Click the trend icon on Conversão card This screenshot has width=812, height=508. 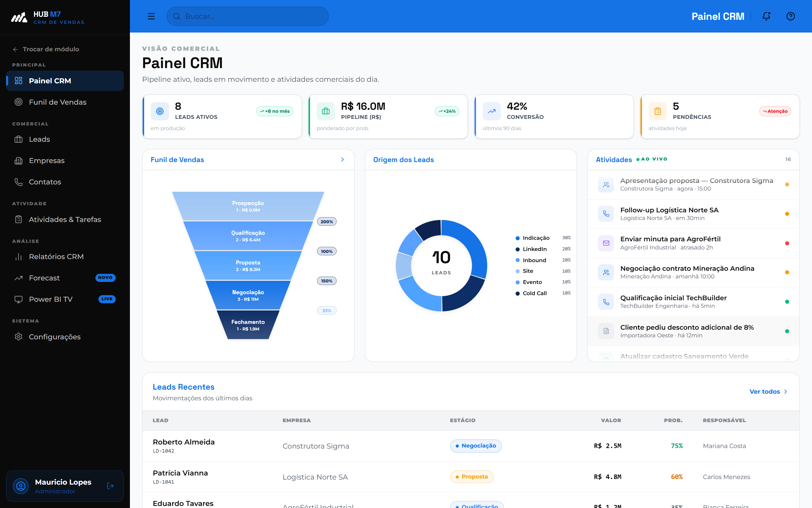(x=492, y=111)
